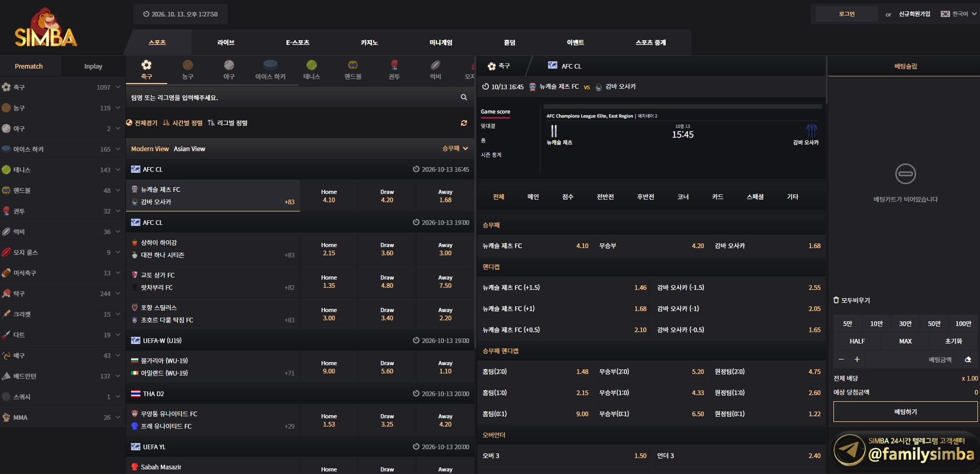The height and width of the screenshot is (474, 980).
Task: Open 미니게임 in top navigation
Action: coord(441,42)
